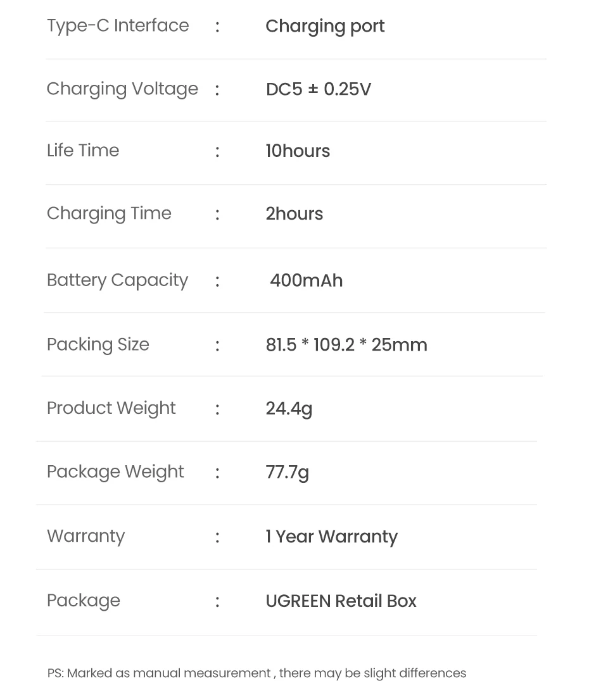
Task: Select the 24.4g weight value
Action: [x=289, y=409]
